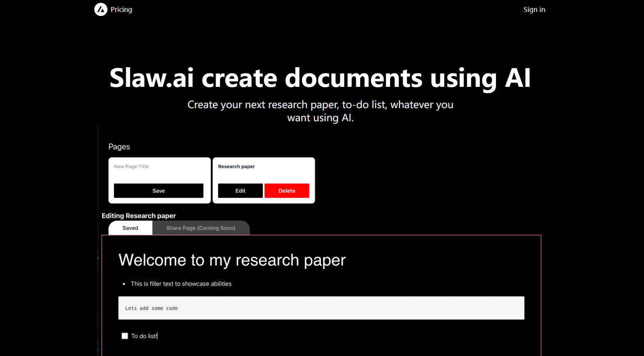Click the 'Welcome to my research paper' heading

tap(232, 260)
